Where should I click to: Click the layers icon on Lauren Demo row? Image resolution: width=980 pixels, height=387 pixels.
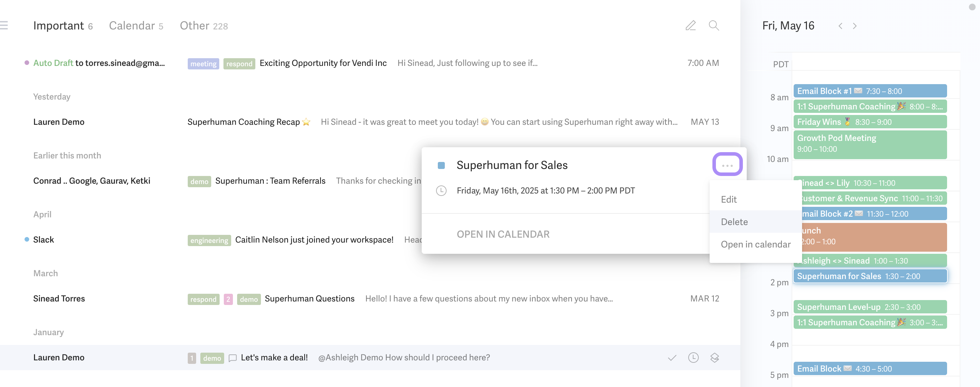715,358
